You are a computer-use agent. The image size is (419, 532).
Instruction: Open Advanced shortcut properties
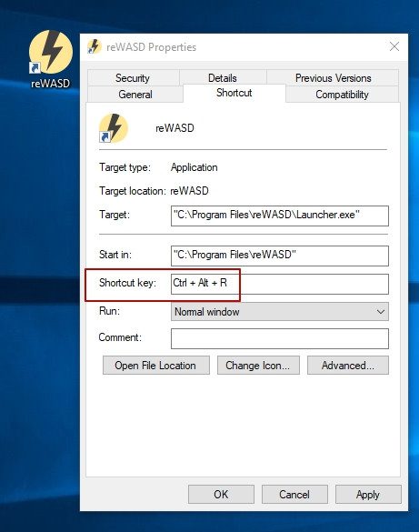[348, 366]
